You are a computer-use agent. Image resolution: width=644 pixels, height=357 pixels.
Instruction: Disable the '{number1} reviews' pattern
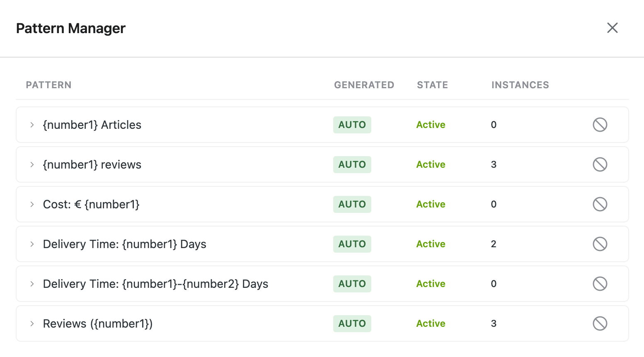coord(600,164)
